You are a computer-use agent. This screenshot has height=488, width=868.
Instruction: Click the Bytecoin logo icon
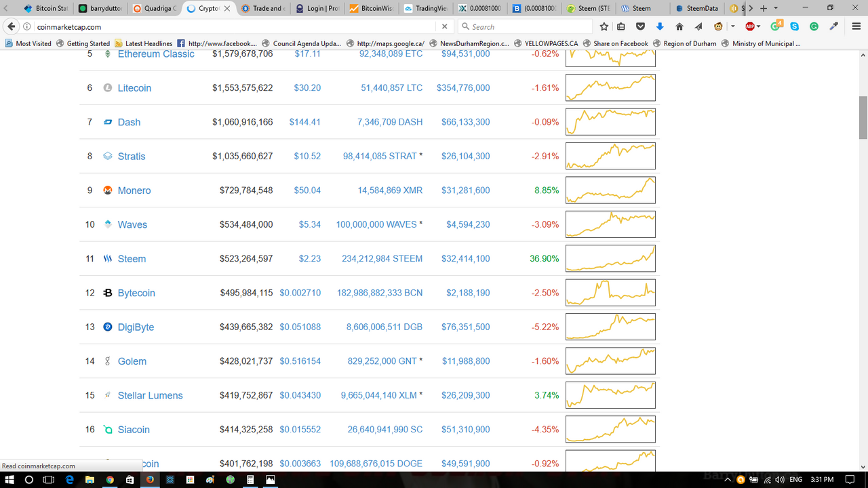click(x=107, y=293)
